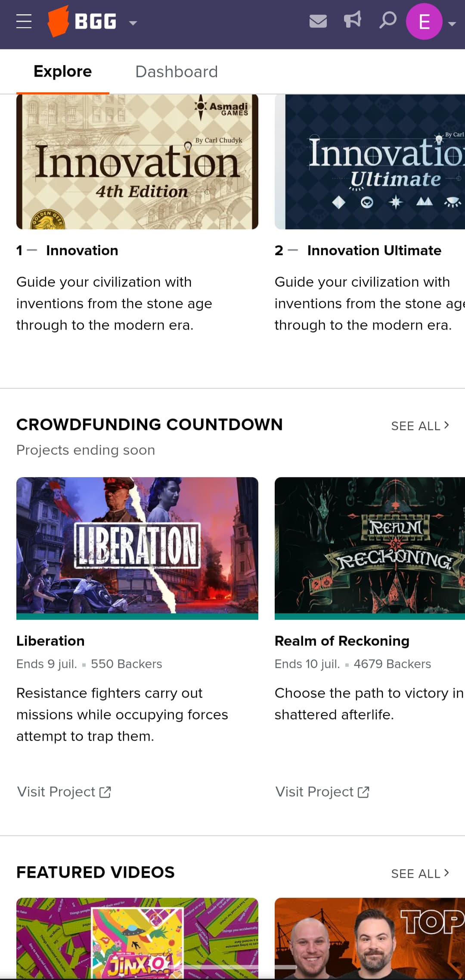
Task: Expand the dropdown arrow beside BGG logo
Action: point(133,23)
